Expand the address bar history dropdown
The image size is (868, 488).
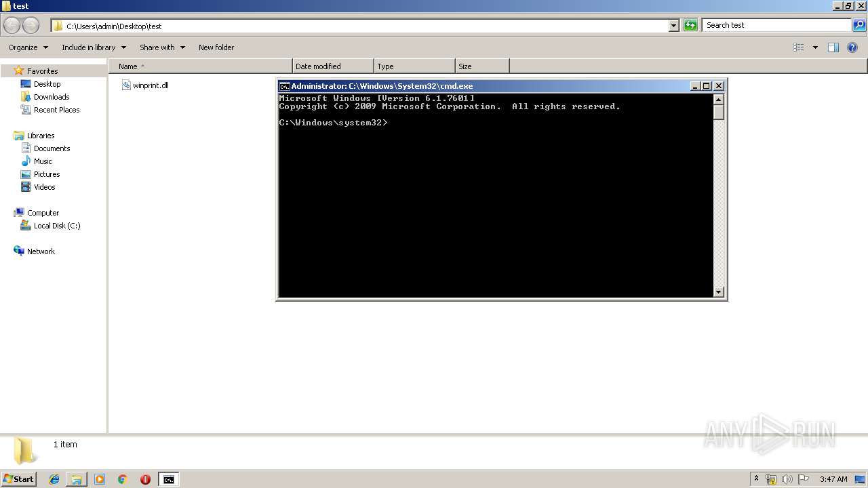coord(673,26)
